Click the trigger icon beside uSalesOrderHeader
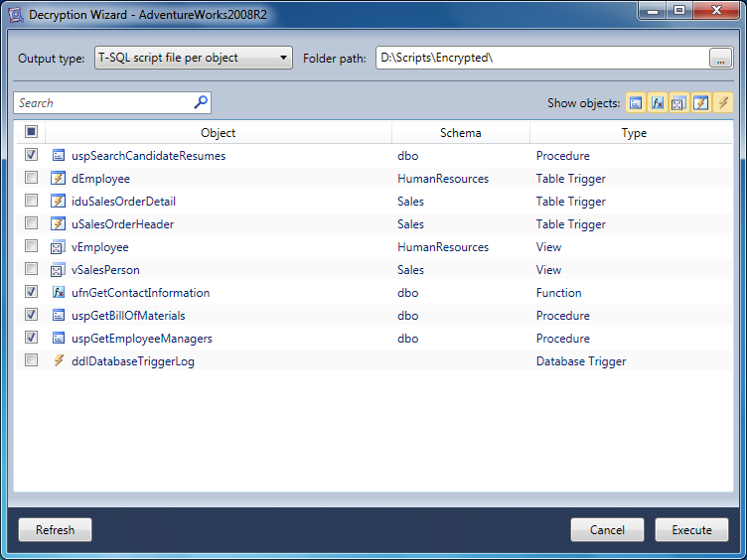747x560 pixels. [59, 223]
